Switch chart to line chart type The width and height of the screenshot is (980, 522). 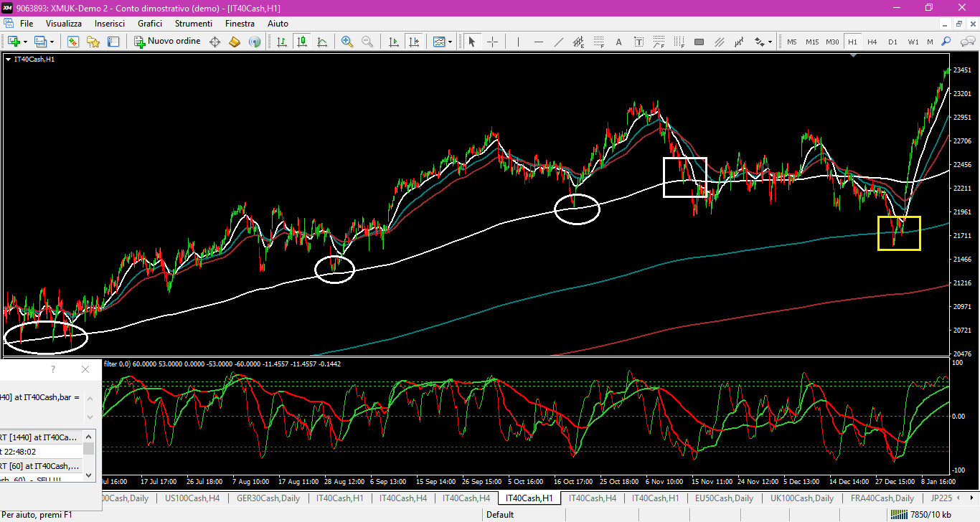point(323,42)
